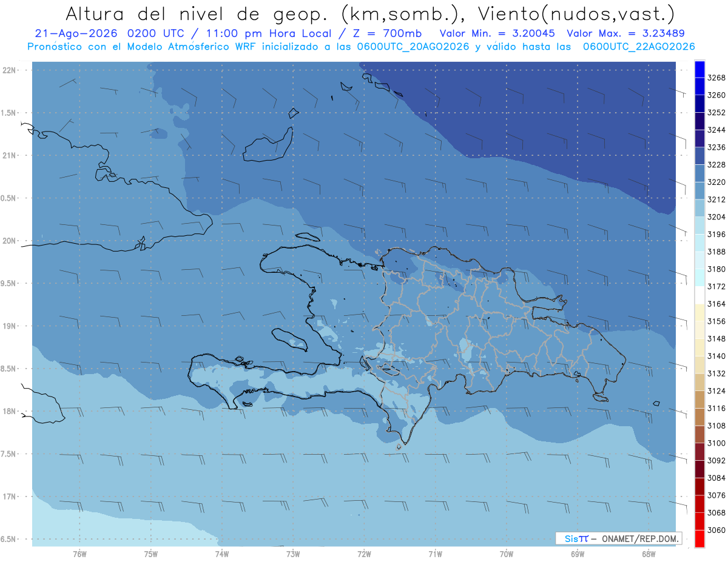The height and width of the screenshot is (562, 728).
Task: Click the 3212 color bar label
Action: click(x=716, y=199)
